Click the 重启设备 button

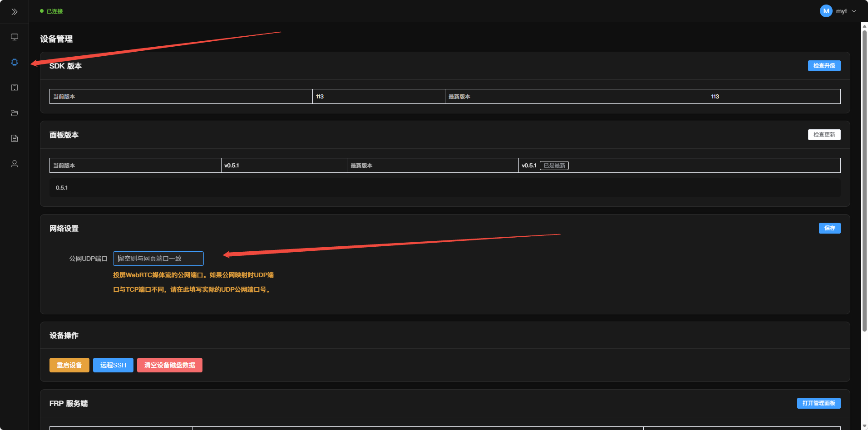pos(69,365)
